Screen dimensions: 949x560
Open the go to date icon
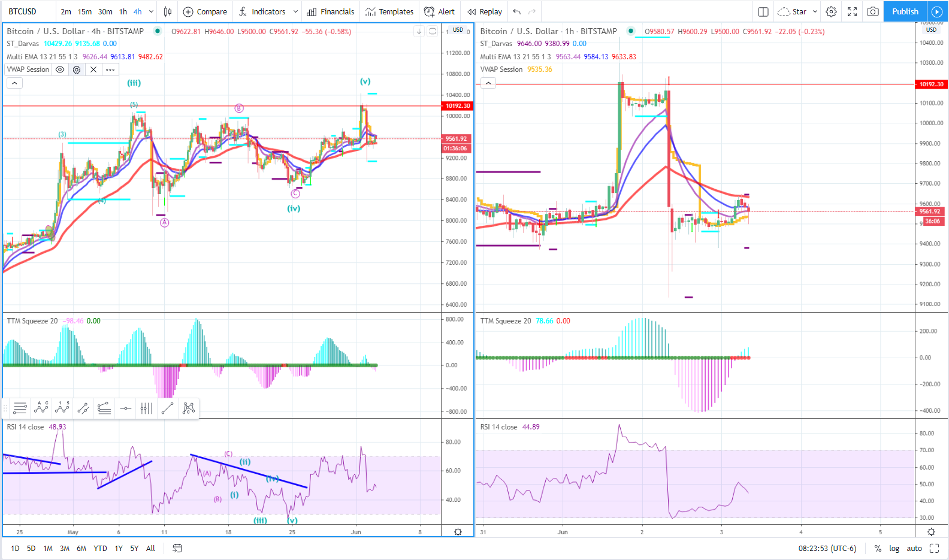[177, 548]
